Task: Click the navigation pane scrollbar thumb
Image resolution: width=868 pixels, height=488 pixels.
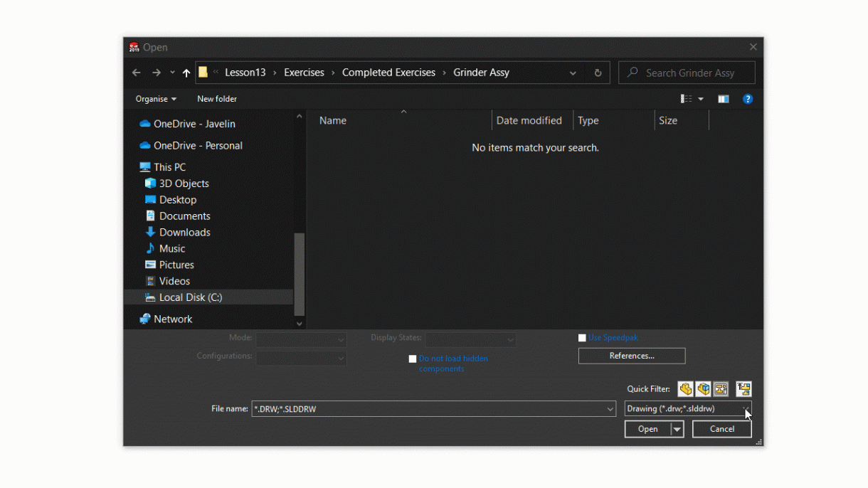Action: coord(300,274)
